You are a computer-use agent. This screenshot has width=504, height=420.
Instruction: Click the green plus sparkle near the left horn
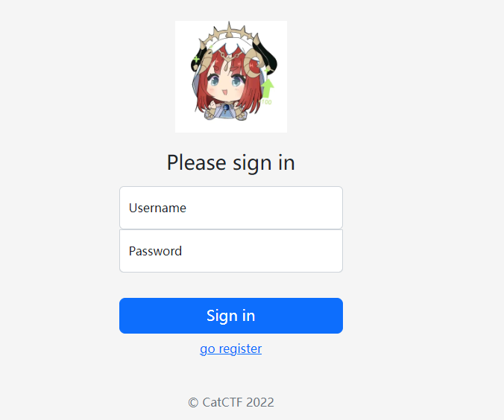(196, 59)
